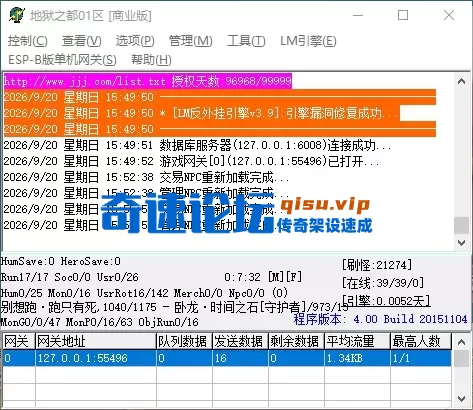473x410 pixels.
Task: Click the gateway table scroll down arrow
Action: click(x=462, y=399)
